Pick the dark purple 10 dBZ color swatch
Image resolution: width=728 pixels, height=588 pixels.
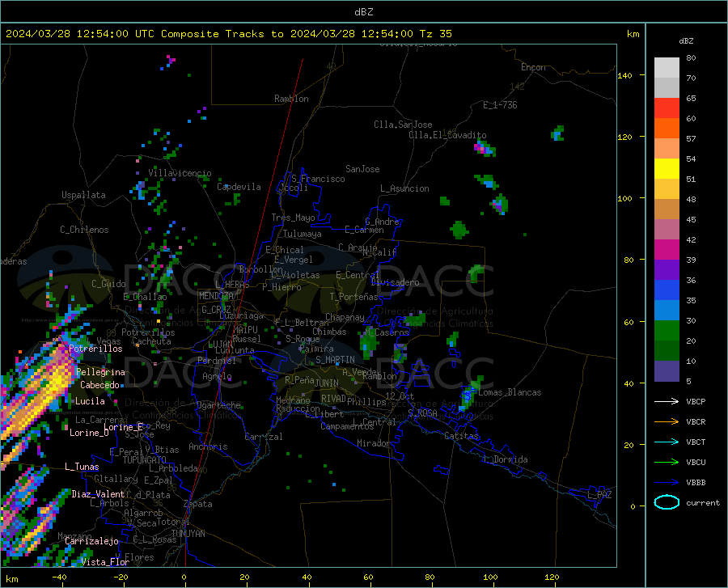pyautogui.click(x=667, y=370)
